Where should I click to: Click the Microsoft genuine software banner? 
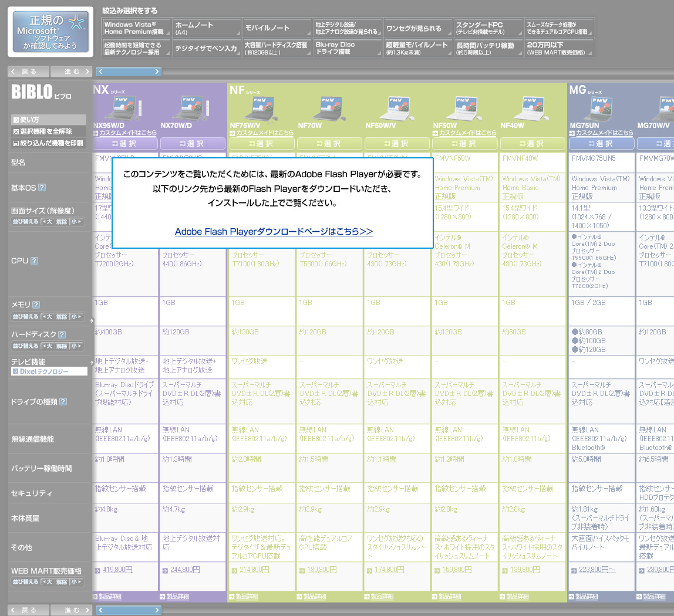click(x=50, y=32)
